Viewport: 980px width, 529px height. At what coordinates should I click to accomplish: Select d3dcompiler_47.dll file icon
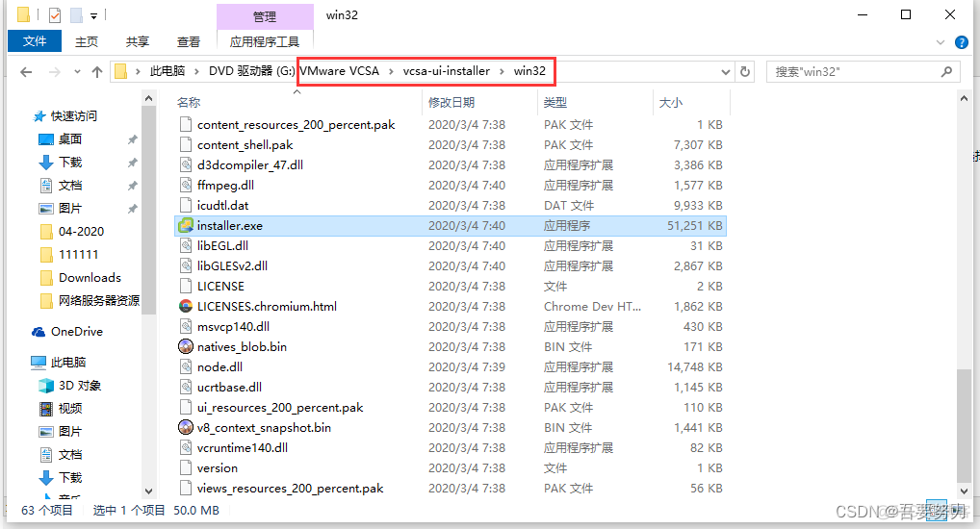(186, 164)
